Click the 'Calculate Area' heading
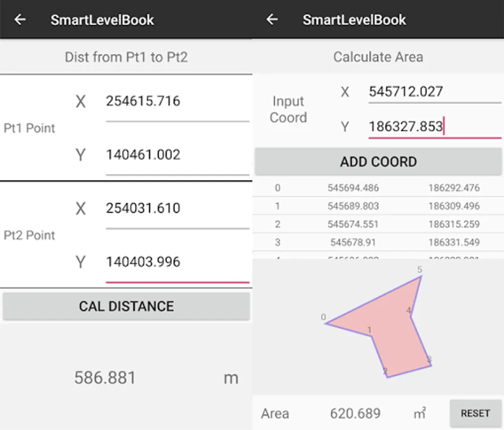The width and height of the screenshot is (504, 430). click(x=378, y=57)
